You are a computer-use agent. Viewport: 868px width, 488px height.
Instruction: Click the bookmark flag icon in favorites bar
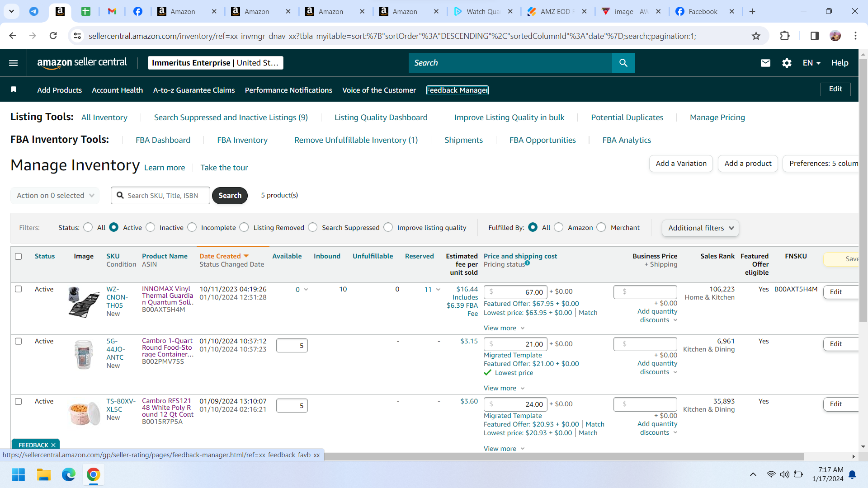14,89
